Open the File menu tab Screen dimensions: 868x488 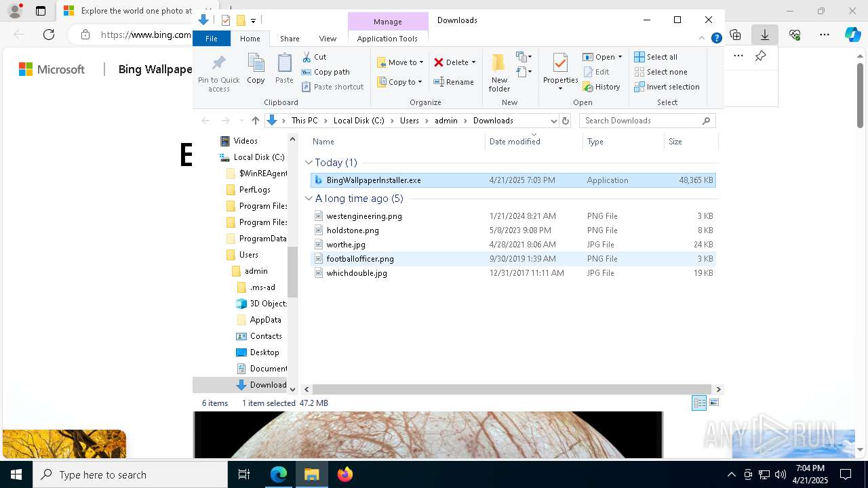[212, 39]
